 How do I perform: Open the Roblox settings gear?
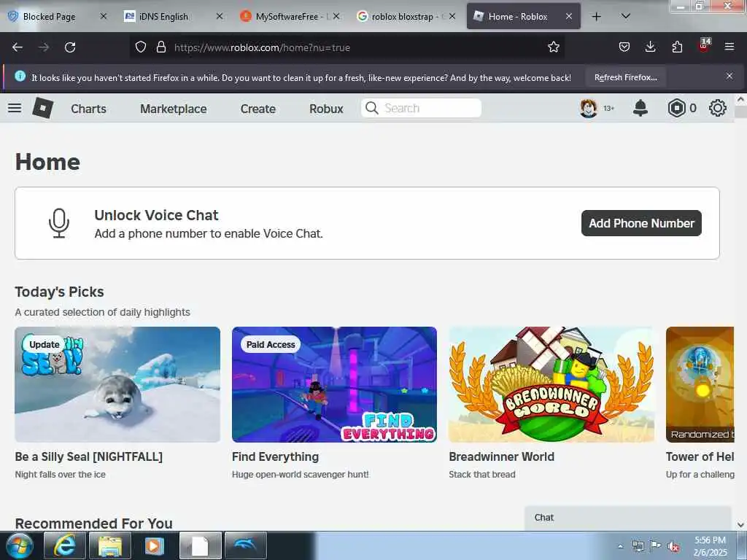click(x=718, y=108)
